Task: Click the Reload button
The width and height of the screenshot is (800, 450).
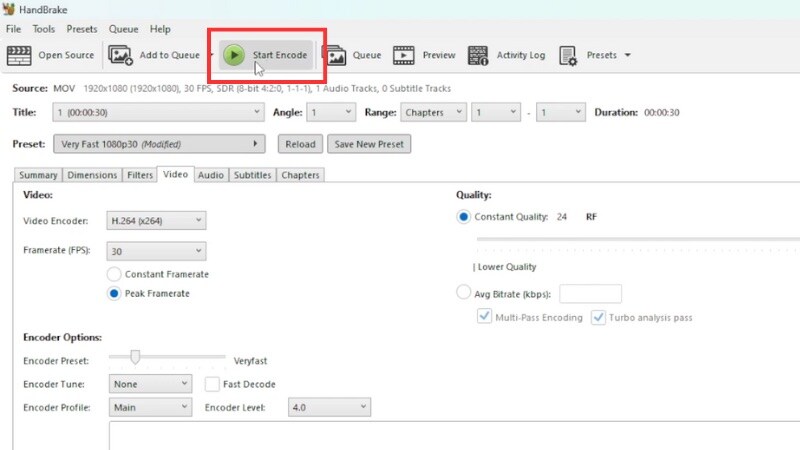Action: (300, 144)
